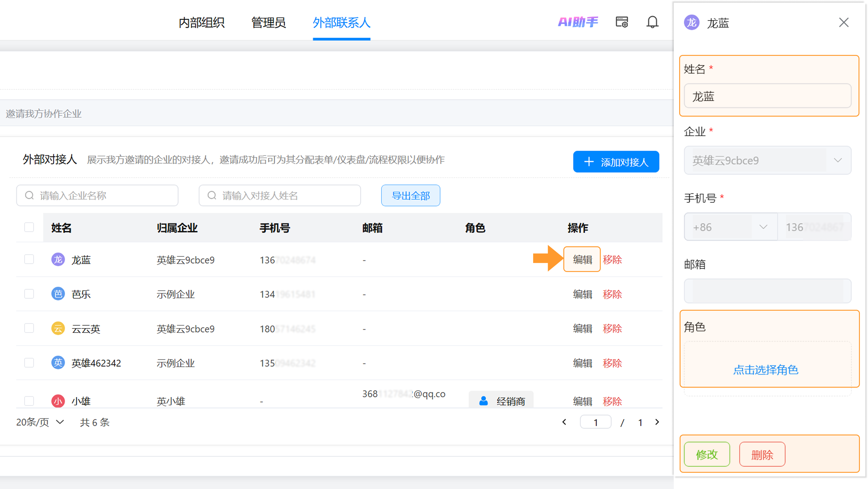Open the AI助手 assistant
The width and height of the screenshot is (868, 489).
pyautogui.click(x=578, y=22)
